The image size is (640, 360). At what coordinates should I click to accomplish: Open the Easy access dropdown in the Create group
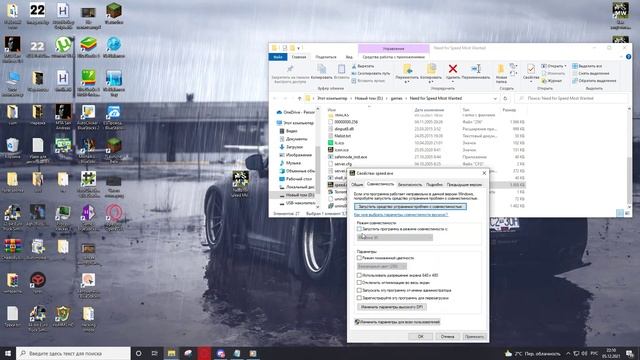coord(513,73)
